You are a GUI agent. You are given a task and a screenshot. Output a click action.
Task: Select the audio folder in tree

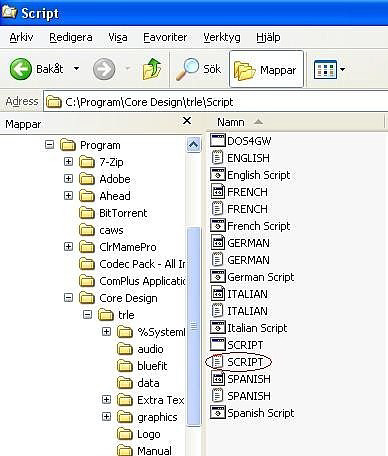(141, 349)
